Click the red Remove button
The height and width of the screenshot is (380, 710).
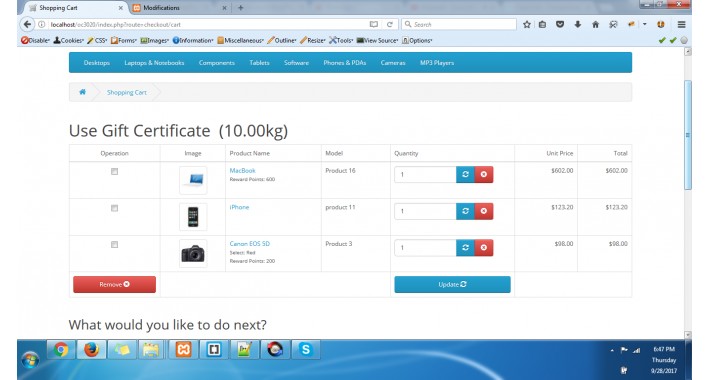point(115,284)
